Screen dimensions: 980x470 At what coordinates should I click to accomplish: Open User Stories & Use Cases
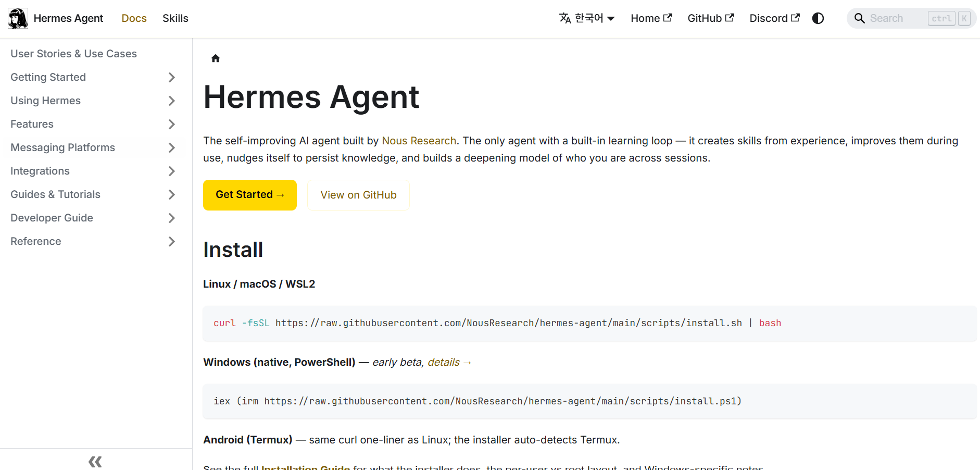click(x=73, y=54)
